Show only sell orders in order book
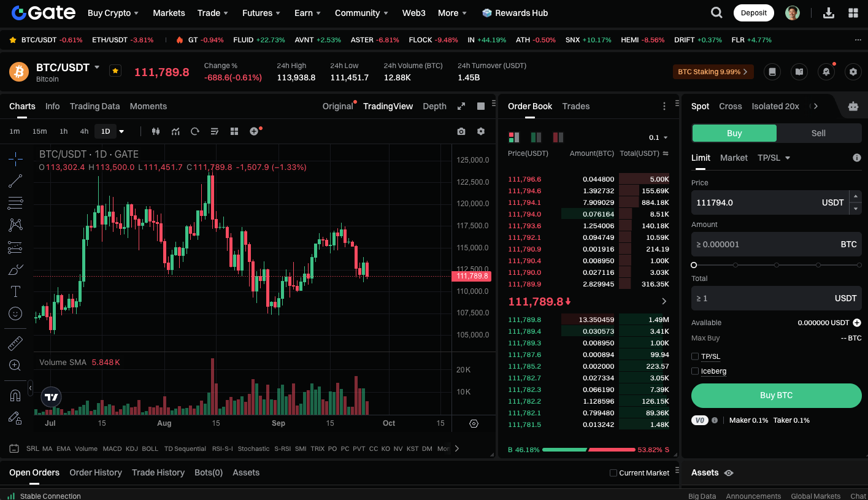The width and height of the screenshot is (868, 500). click(558, 137)
